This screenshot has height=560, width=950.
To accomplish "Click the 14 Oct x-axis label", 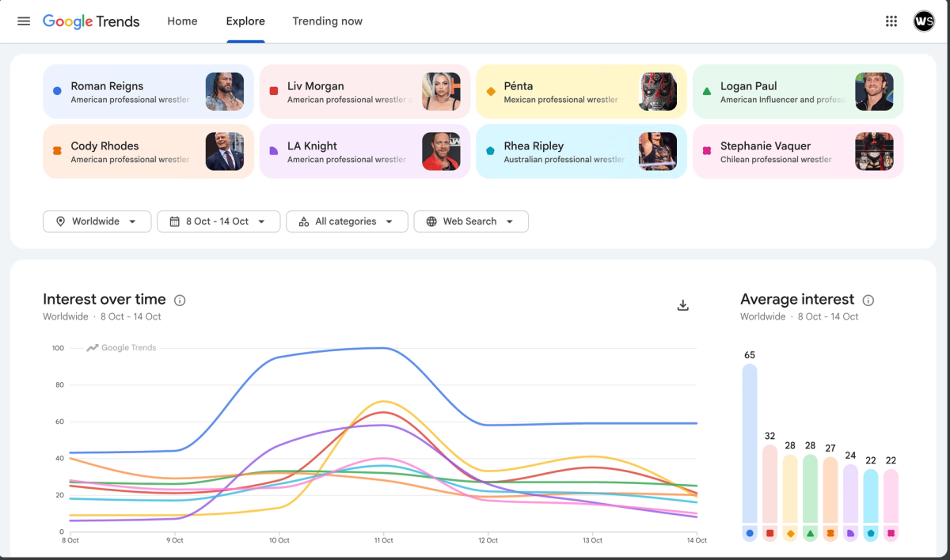I will [697, 540].
